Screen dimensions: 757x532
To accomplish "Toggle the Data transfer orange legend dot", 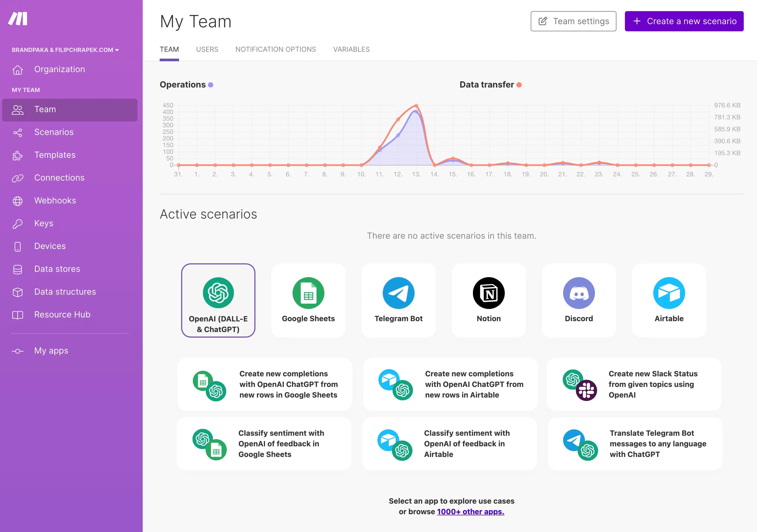I will (x=519, y=85).
